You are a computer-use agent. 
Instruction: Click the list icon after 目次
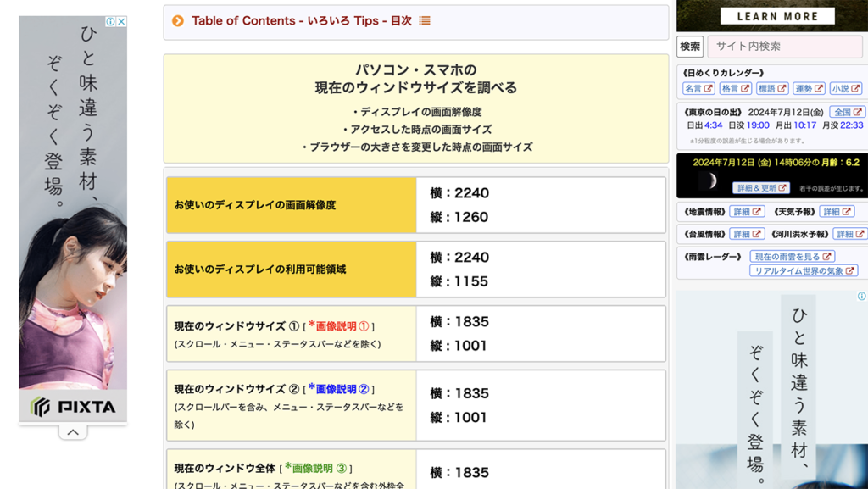click(x=425, y=21)
